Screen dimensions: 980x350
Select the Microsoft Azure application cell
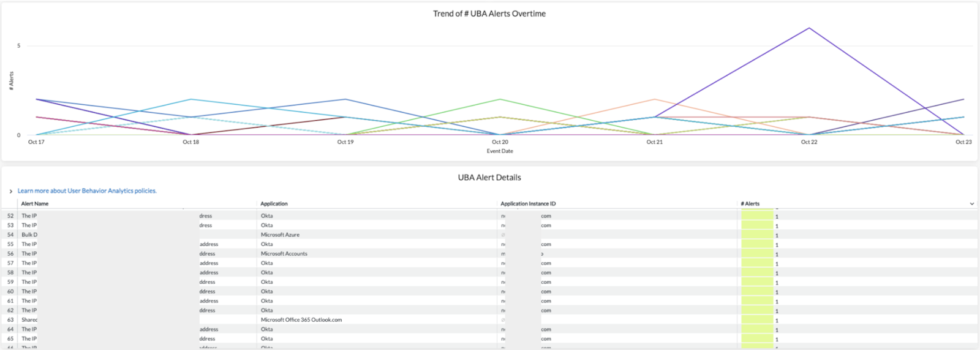(280, 235)
